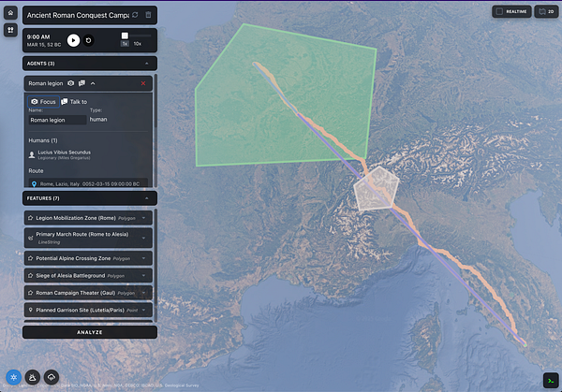The height and width of the screenshot is (392, 562).
Task: Click line icon of Primary March Route
Action: (x=31, y=238)
